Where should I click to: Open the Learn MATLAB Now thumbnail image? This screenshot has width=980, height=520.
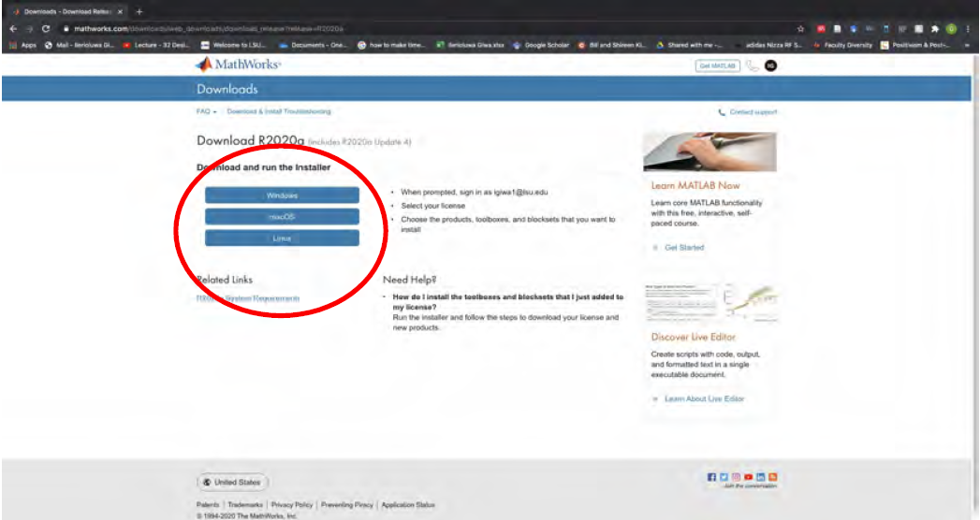(x=709, y=152)
